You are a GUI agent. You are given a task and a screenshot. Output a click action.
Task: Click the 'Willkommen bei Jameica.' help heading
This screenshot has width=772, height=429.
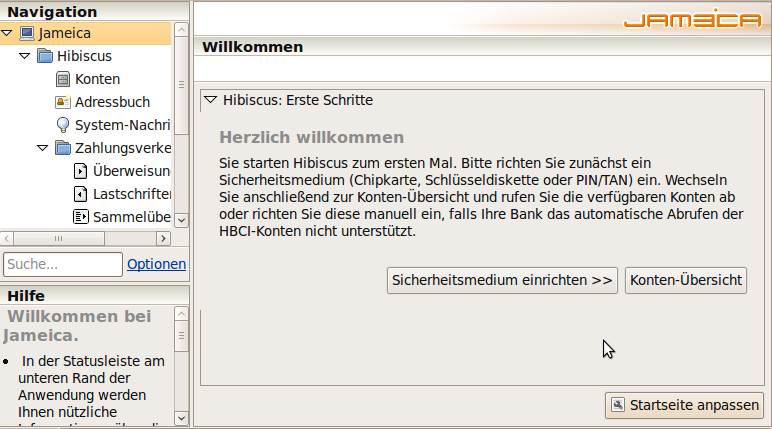point(77,326)
